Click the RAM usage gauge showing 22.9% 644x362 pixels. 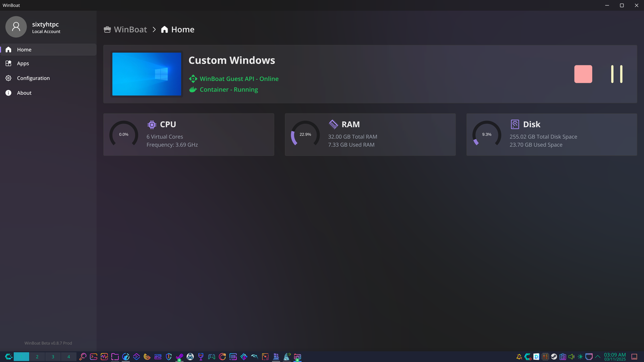coord(304,134)
